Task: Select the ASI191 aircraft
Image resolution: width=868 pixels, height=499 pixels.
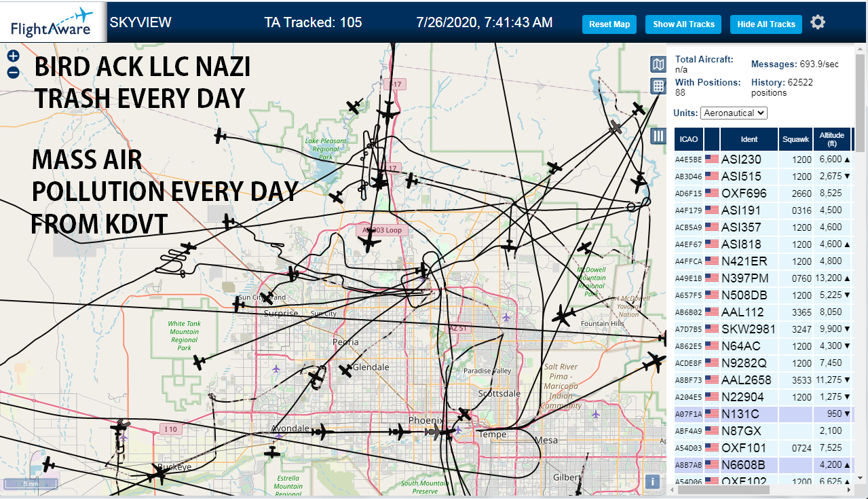Action: 763,210
